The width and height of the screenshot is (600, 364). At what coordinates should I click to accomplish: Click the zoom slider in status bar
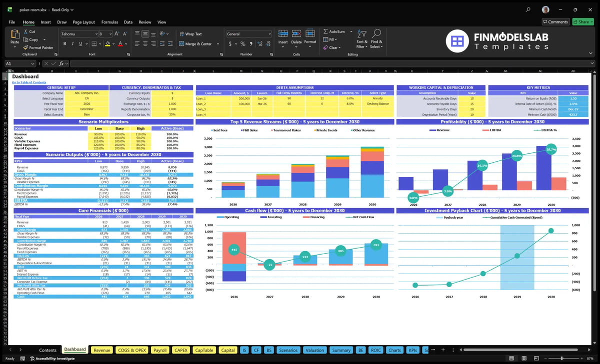point(562,359)
